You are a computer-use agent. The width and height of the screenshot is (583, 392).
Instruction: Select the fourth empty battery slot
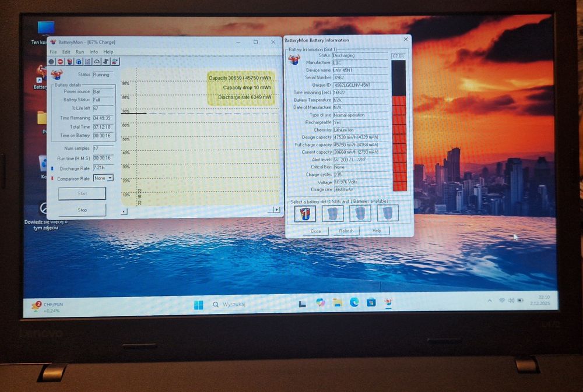point(388,213)
